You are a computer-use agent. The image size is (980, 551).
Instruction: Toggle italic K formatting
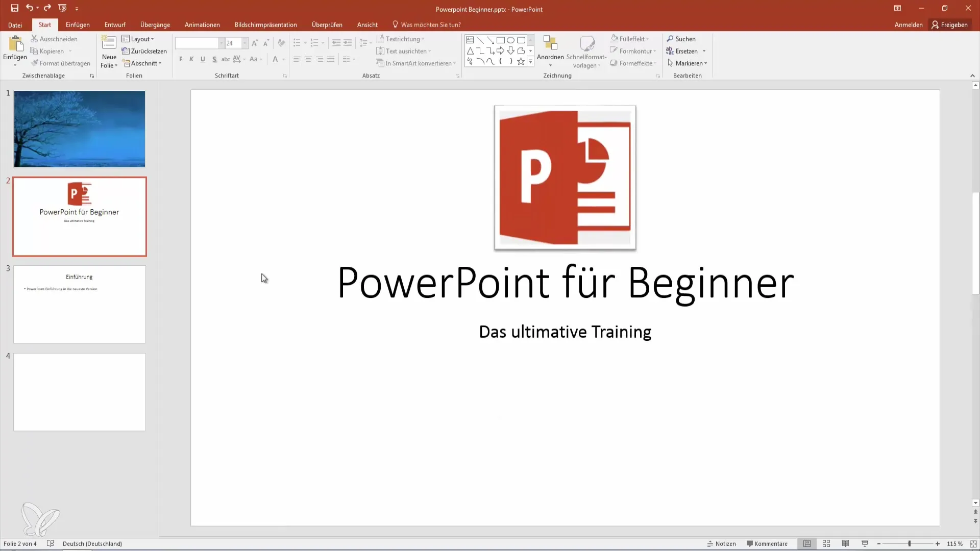click(191, 59)
